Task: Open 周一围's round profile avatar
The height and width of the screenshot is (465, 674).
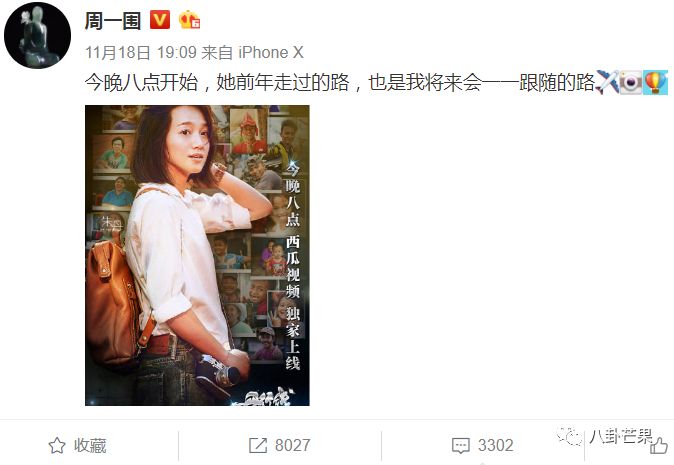Action: point(37,35)
